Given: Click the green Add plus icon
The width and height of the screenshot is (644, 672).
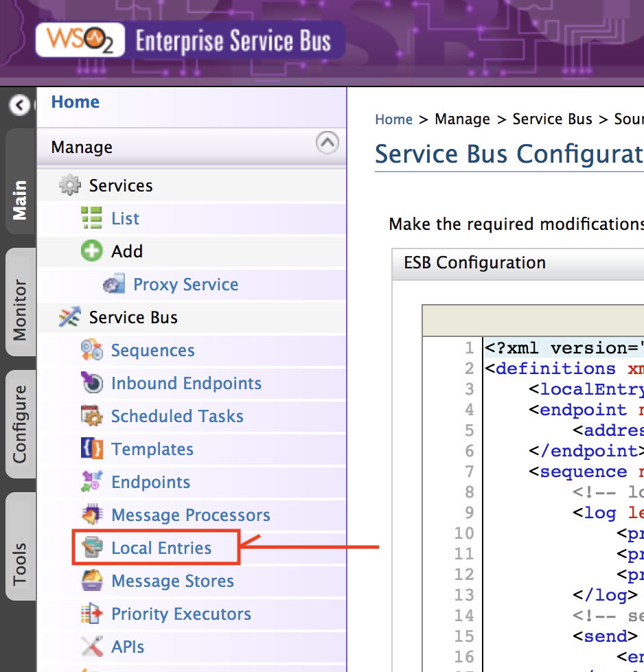Looking at the screenshot, I should click(x=91, y=251).
